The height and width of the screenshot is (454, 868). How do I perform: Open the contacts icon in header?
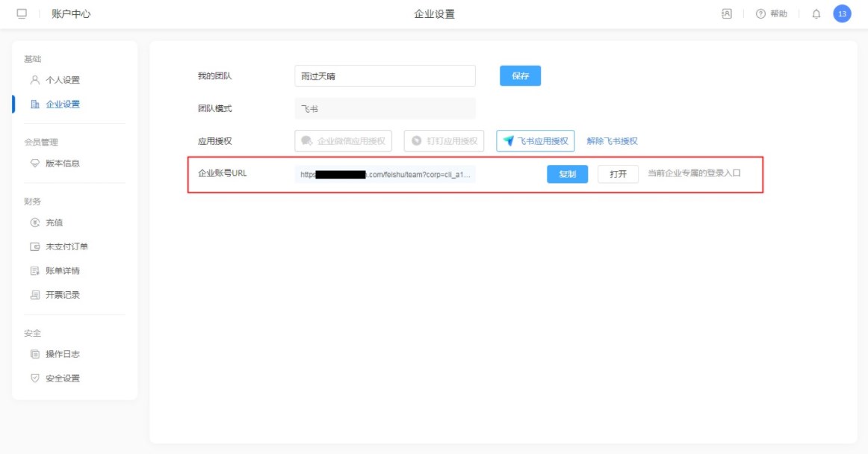click(726, 13)
